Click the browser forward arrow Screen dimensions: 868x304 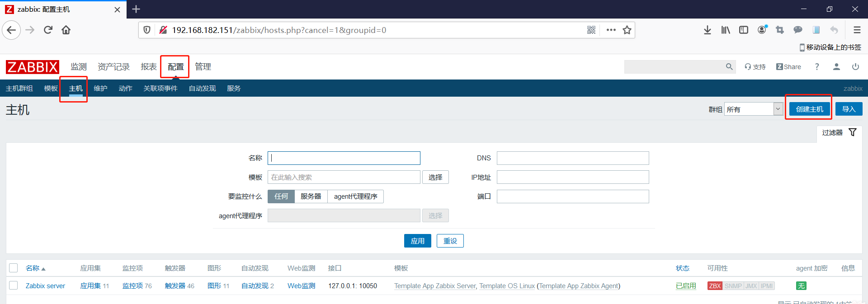[x=30, y=30]
